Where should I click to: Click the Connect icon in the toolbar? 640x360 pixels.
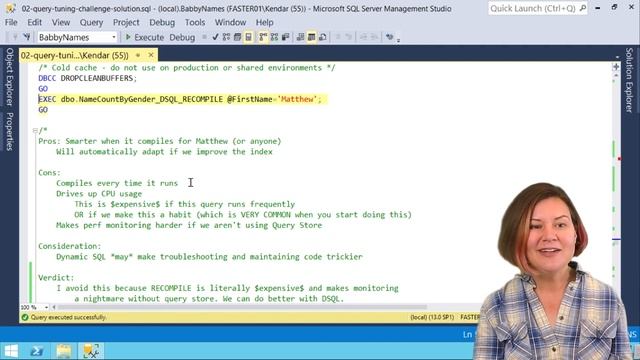(x=15, y=37)
